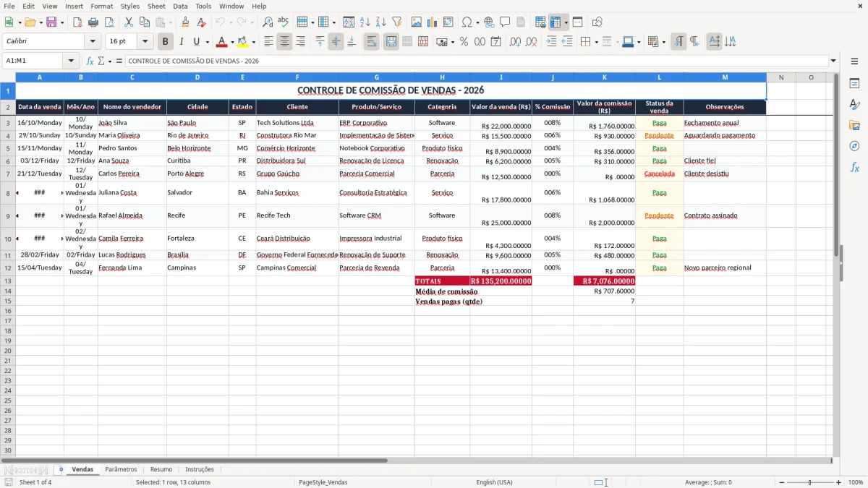Define the print area
The height and width of the screenshot is (488, 868).
[x=540, y=22]
